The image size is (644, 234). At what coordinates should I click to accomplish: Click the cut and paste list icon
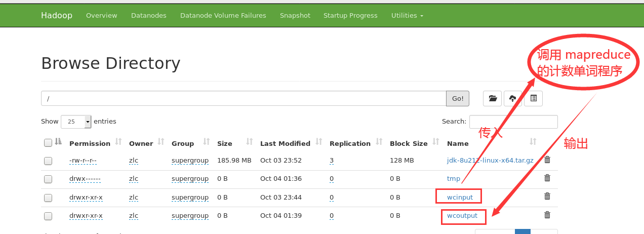pyautogui.click(x=534, y=99)
